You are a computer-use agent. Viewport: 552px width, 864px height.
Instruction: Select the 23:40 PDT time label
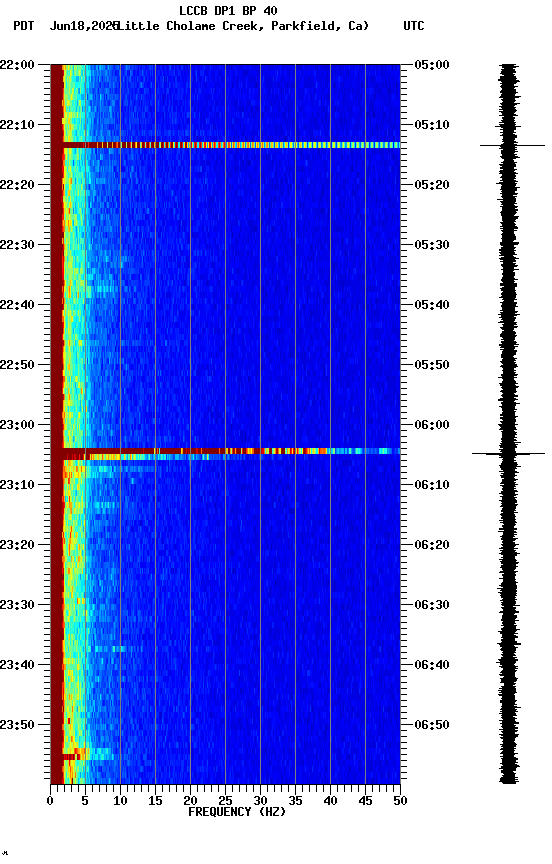tap(17, 666)
